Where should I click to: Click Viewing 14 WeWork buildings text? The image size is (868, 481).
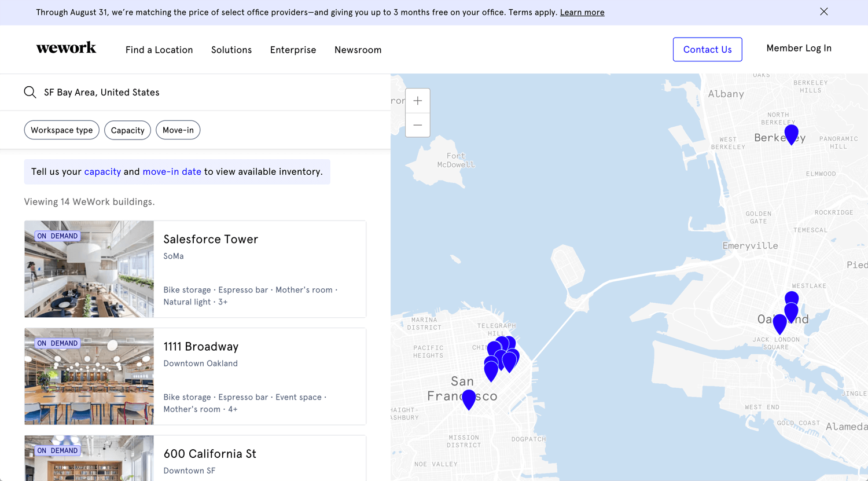[x=89, y=201]
